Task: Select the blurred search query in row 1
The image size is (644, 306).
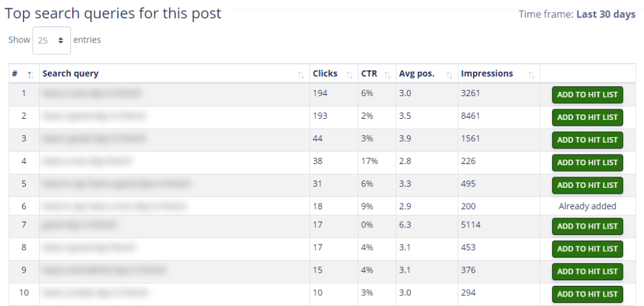Action: click(92, 94)
